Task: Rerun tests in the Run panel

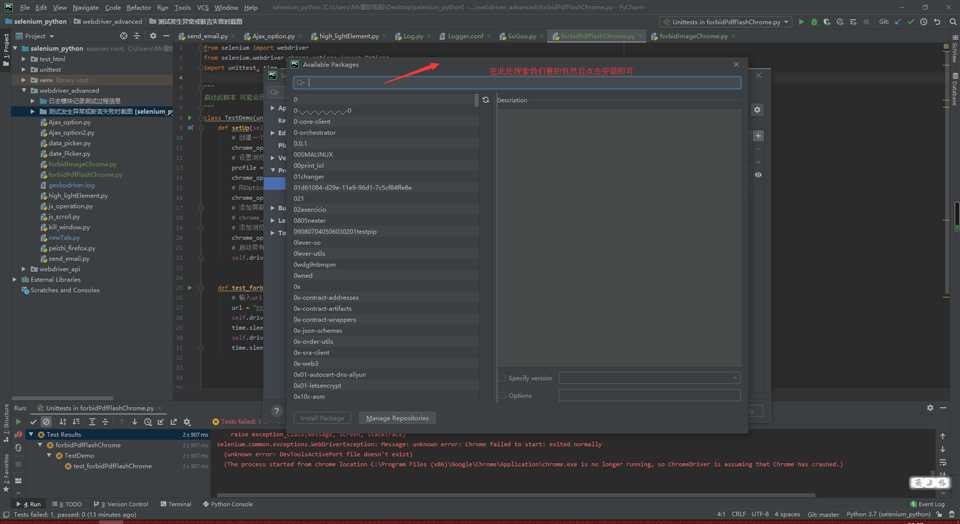Action: tap(18, 422)
